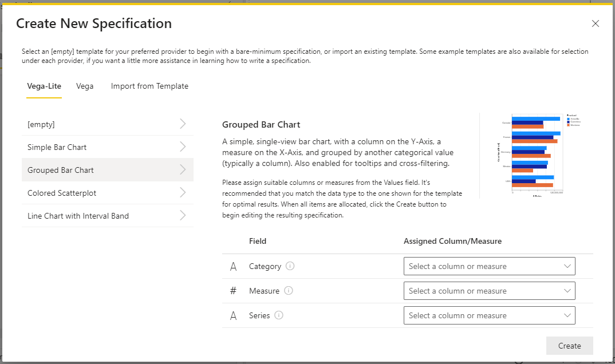Click the text type icon for Series
Viewport: 615px width, 364px height.
(234, 315)
